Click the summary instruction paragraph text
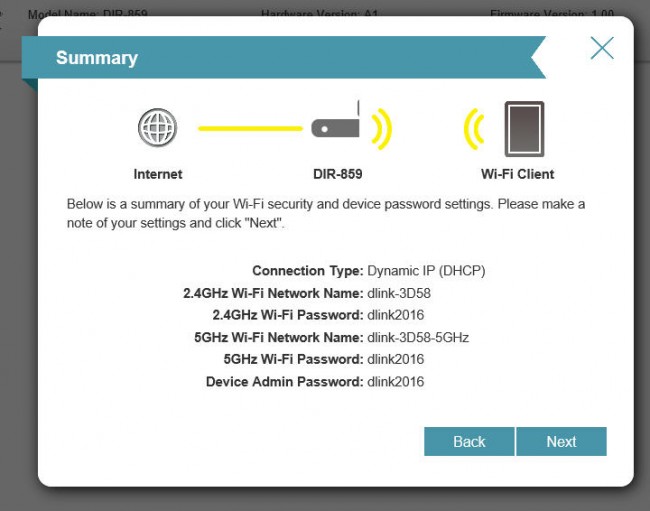Viewport: 650px width, 511px height. 326,213
